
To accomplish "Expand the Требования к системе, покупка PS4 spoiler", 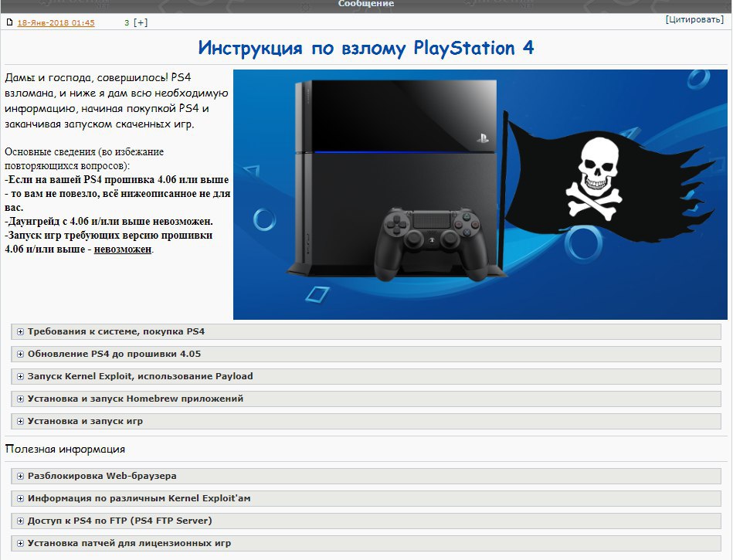I will (x=366, y=331).
